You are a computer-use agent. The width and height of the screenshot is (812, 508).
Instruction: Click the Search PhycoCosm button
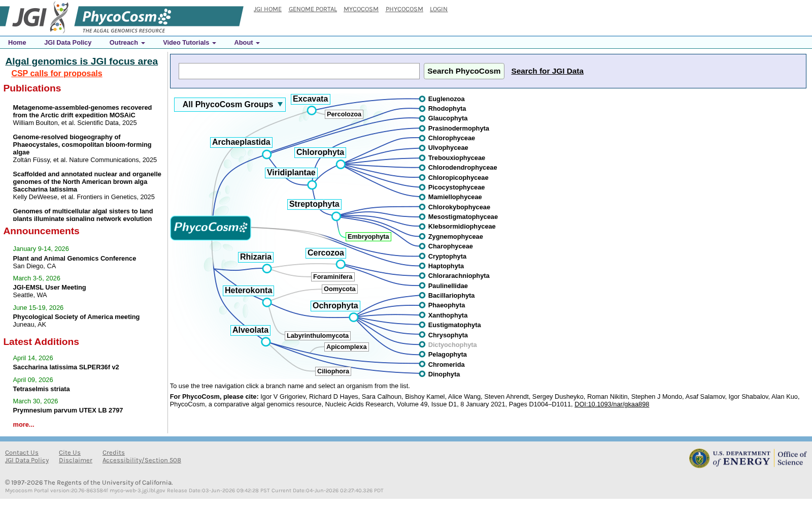[x=464, y=71]
